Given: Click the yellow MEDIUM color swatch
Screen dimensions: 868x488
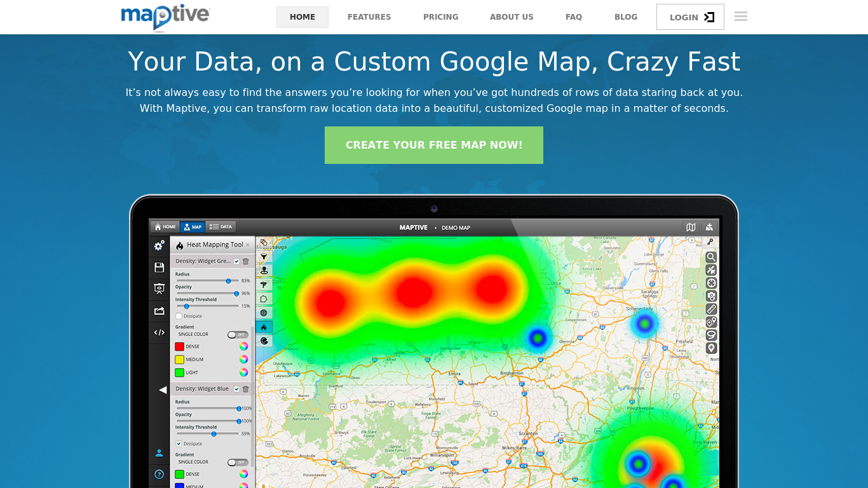Looking at the screenshot, I should tap(179, 360).
